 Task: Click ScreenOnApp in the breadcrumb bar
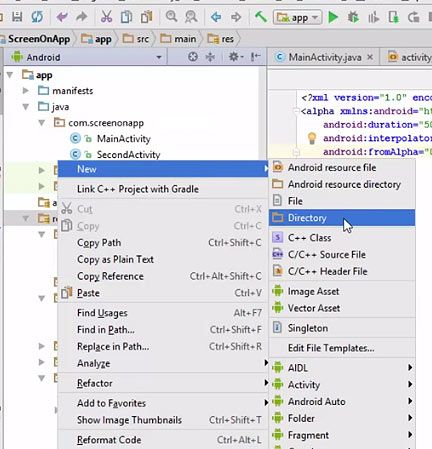pyautogui.click(x=39, y=39)
